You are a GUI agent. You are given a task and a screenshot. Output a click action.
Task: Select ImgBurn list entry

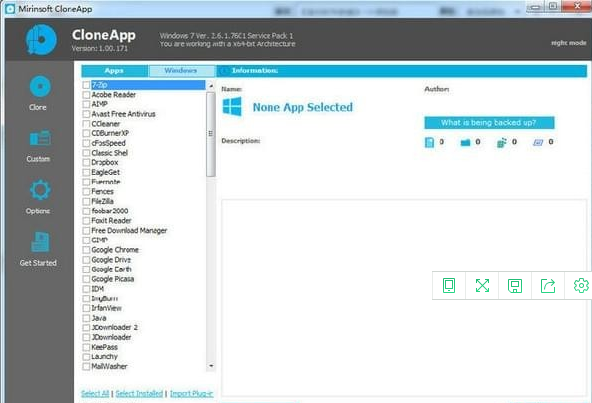pos(104,298)
